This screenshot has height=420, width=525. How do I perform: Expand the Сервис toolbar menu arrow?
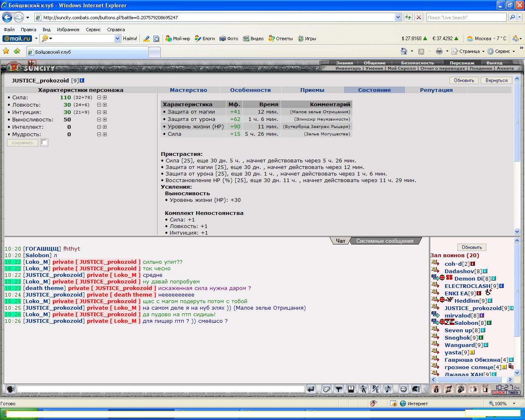[514, 51]
